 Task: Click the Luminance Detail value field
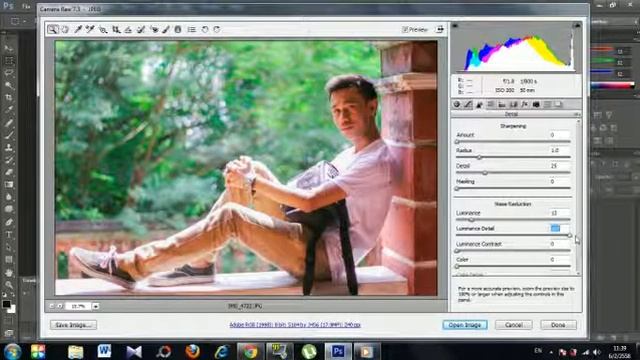[x=559, y=228]
